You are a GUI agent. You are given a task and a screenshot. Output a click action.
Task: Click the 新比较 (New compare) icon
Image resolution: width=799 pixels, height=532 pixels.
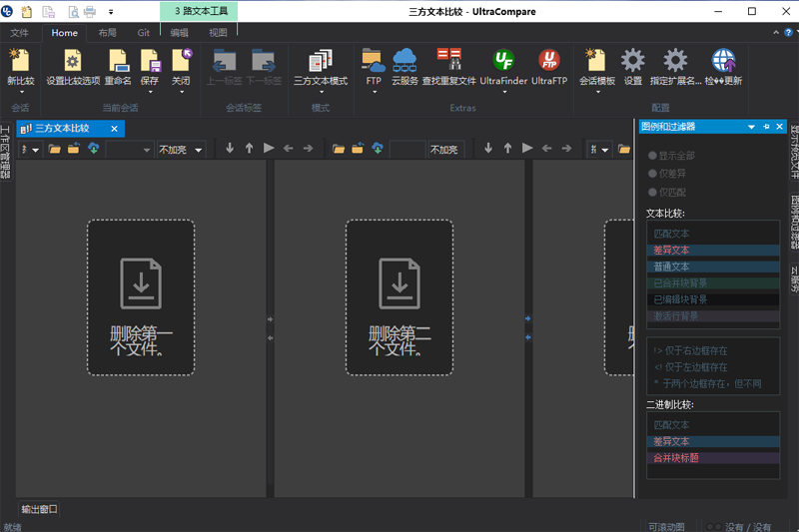(20, 62)
